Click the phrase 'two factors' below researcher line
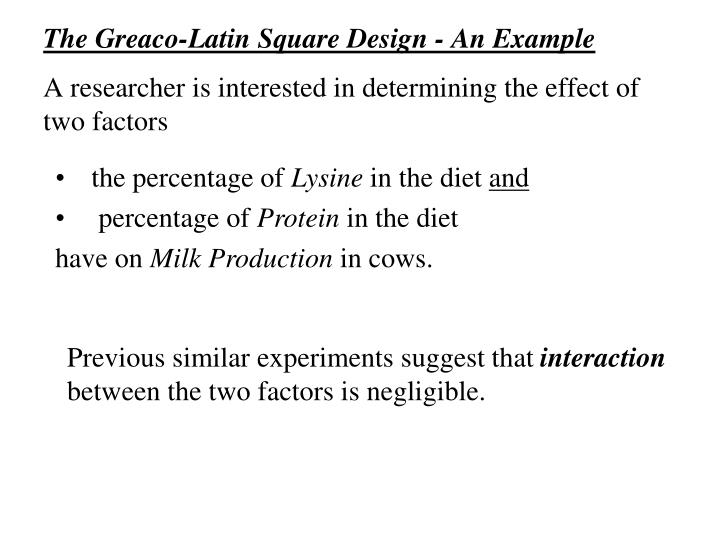Viewport: 720px width, 540px height. click(x=106, y=122)
